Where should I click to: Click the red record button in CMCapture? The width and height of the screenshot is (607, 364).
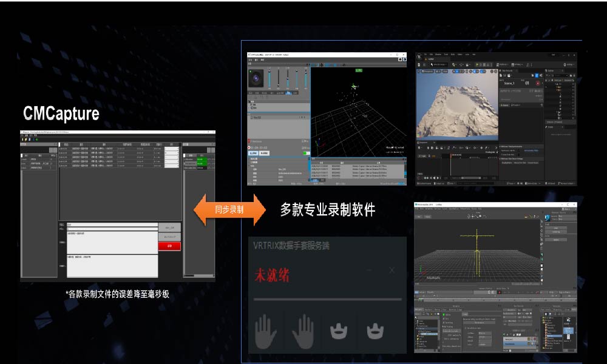[x=169, y=246]
